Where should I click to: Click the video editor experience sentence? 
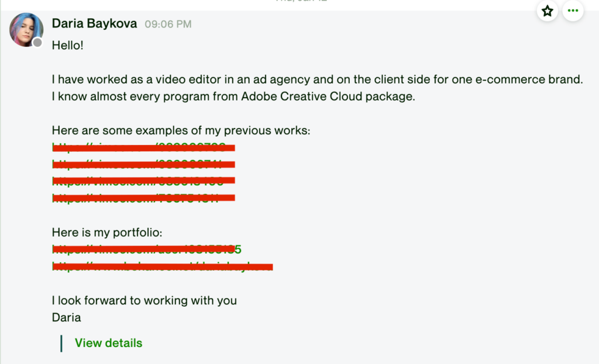[317, 79]
